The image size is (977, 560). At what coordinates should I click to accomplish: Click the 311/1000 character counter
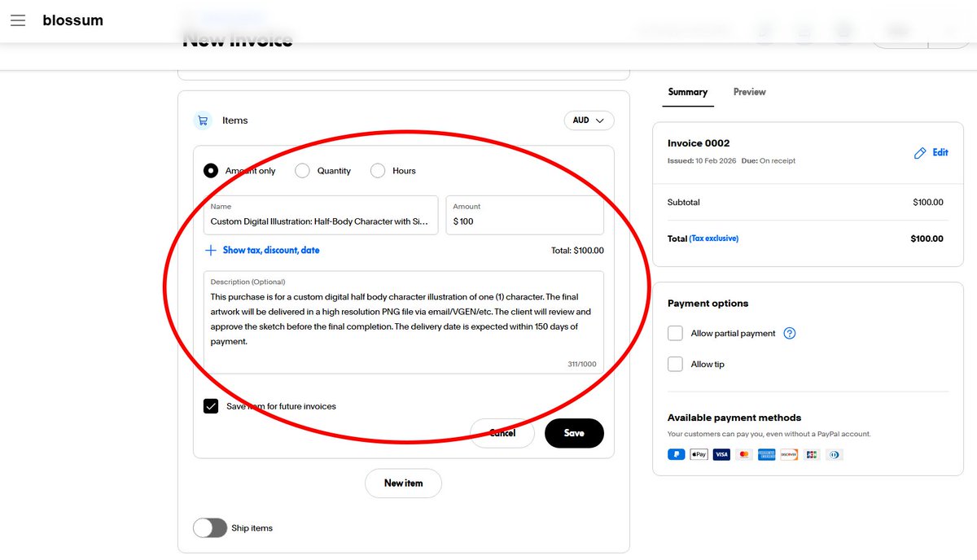coord(581,364)
